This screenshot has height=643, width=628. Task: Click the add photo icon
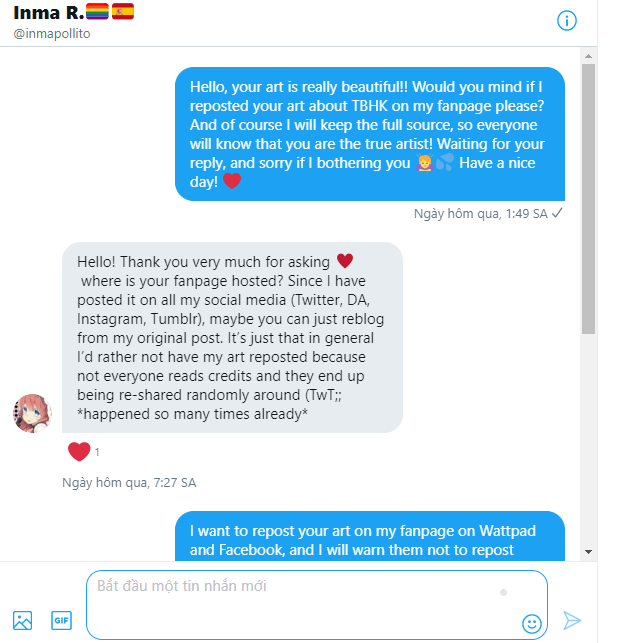coord(22,620)
